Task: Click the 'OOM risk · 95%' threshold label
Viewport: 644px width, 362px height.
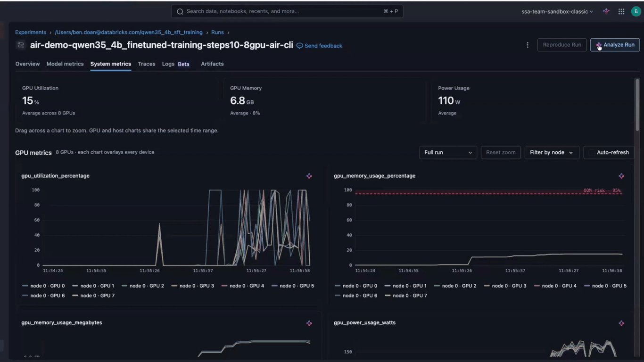Action: tap(602, 190)
